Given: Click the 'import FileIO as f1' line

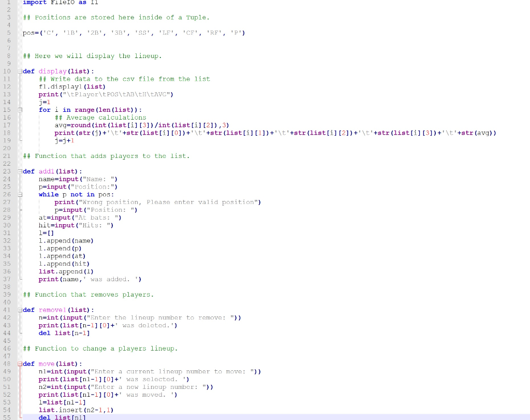Looking at the screenshot, I should point(61,3).
